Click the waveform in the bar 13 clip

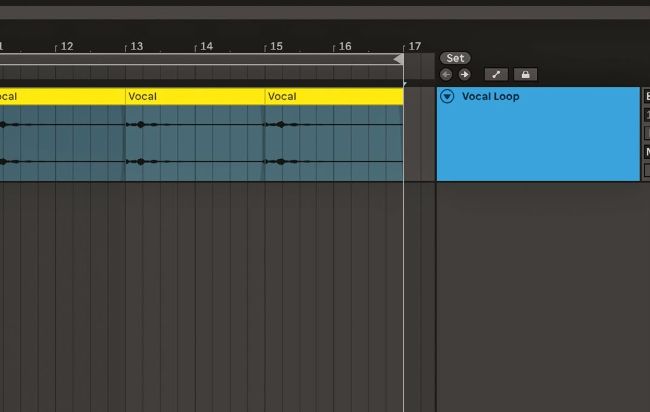point(194,142)
